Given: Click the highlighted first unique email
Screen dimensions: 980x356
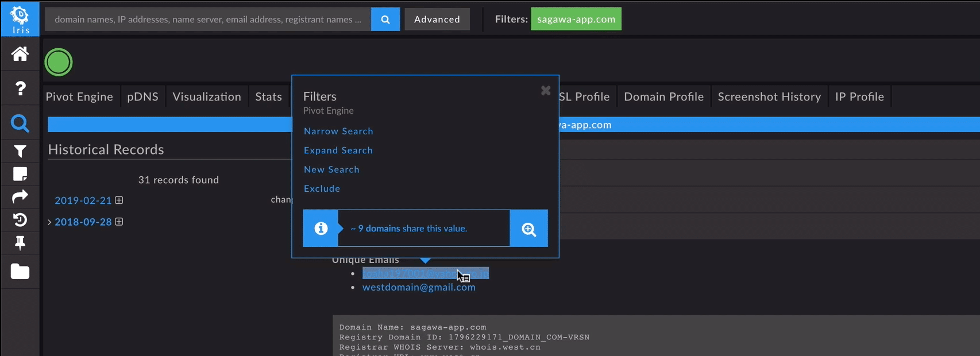Looking at the screenshot, I should pos(426,273).
